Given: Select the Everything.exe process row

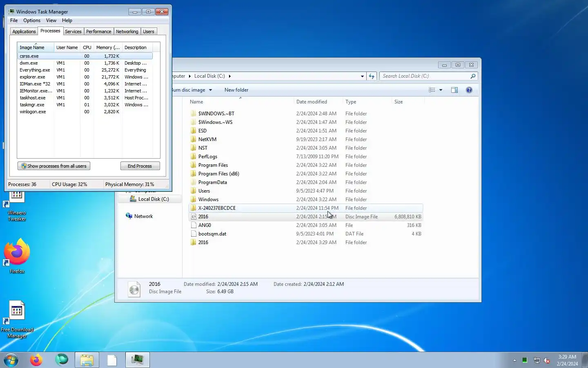Looking at the screenshot, I should [85, 70].
